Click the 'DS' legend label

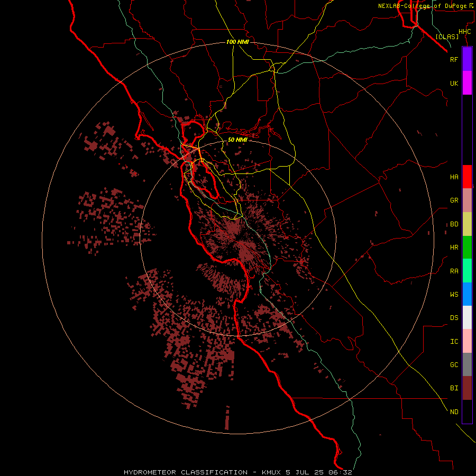[454, 318]
